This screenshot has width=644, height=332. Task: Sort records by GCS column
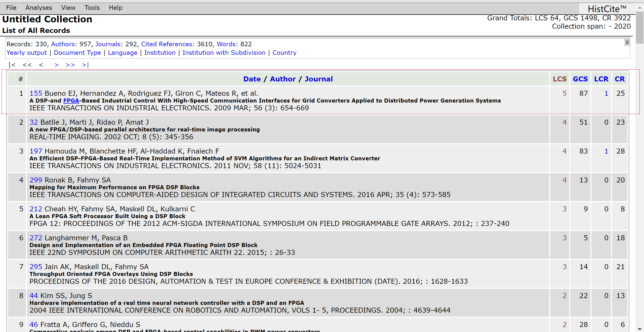[x=580, y=79]
